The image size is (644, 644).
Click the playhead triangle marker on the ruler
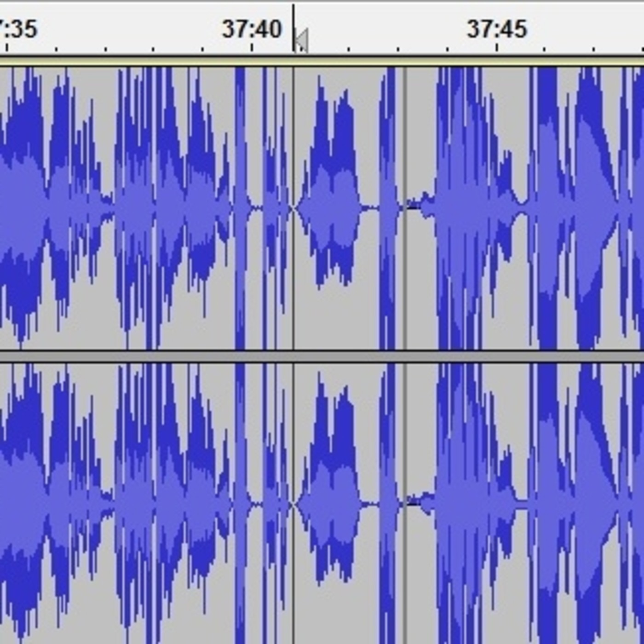tap(301, 40)
